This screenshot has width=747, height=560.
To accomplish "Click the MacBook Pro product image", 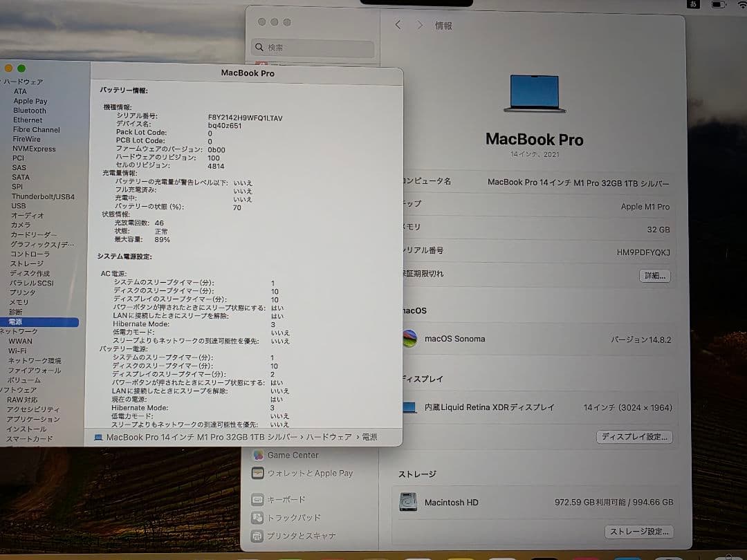I will (x=534, y=93).
